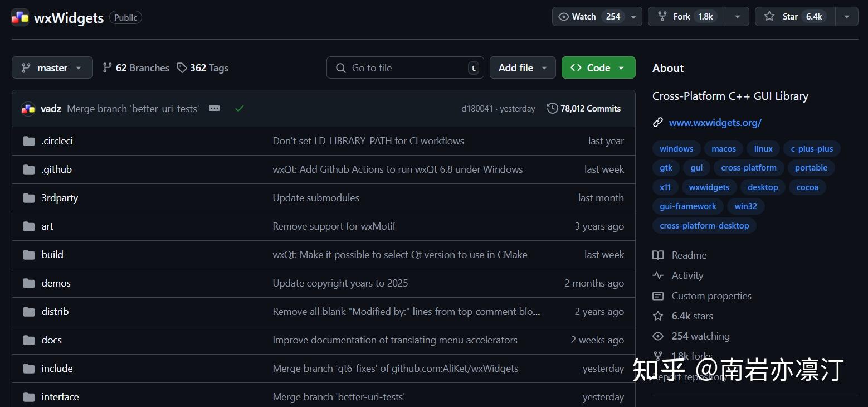Click the green commit status checkmark
The height and width of the screenshot is (407, 868).
point(239,108)
